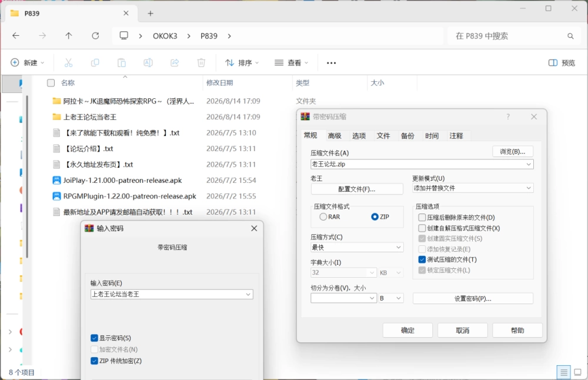
Task: Confirm with the 确定 button
Action: point(407,331)
